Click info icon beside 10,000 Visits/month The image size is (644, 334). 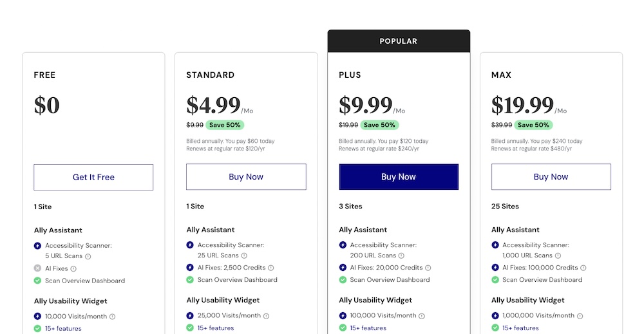pos(113,317)
